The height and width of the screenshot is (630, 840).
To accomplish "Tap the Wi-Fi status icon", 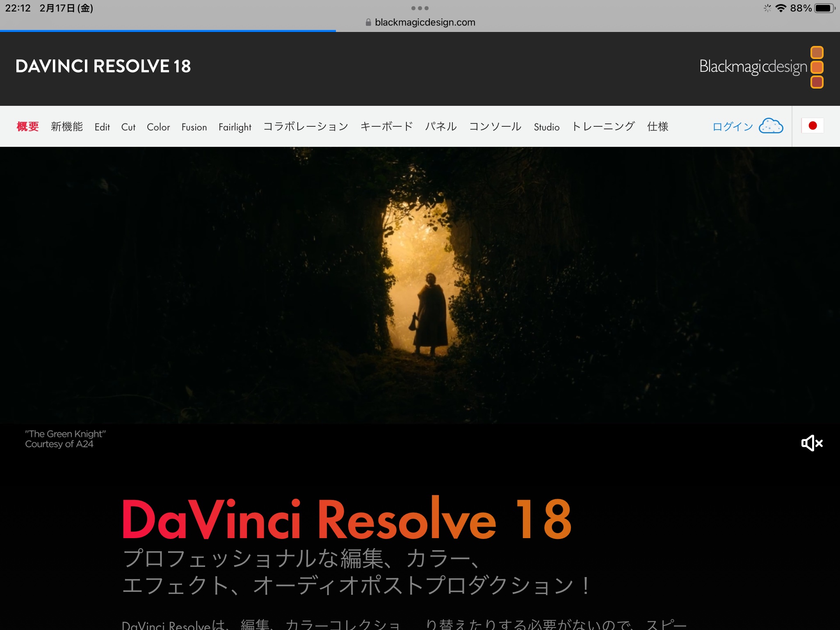I will (781, 8).
